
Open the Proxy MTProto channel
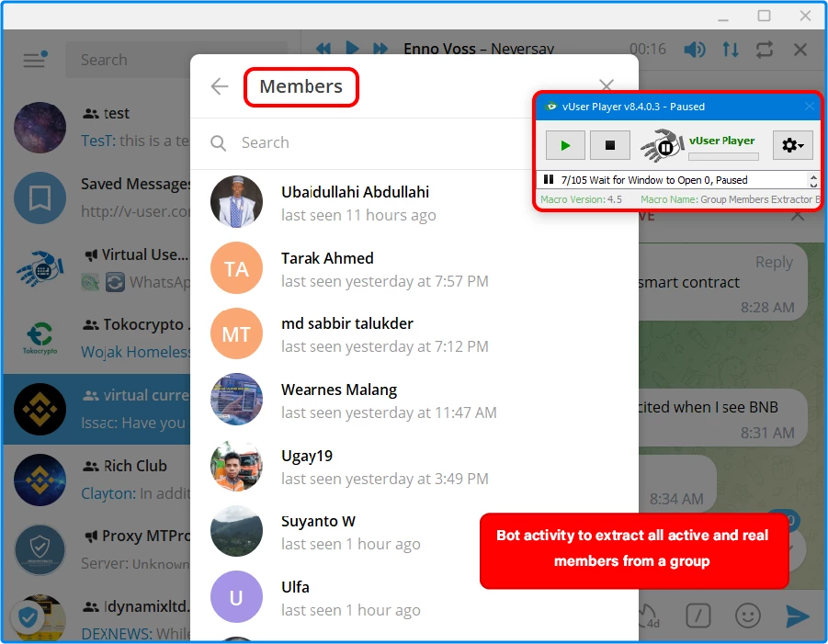97,550
